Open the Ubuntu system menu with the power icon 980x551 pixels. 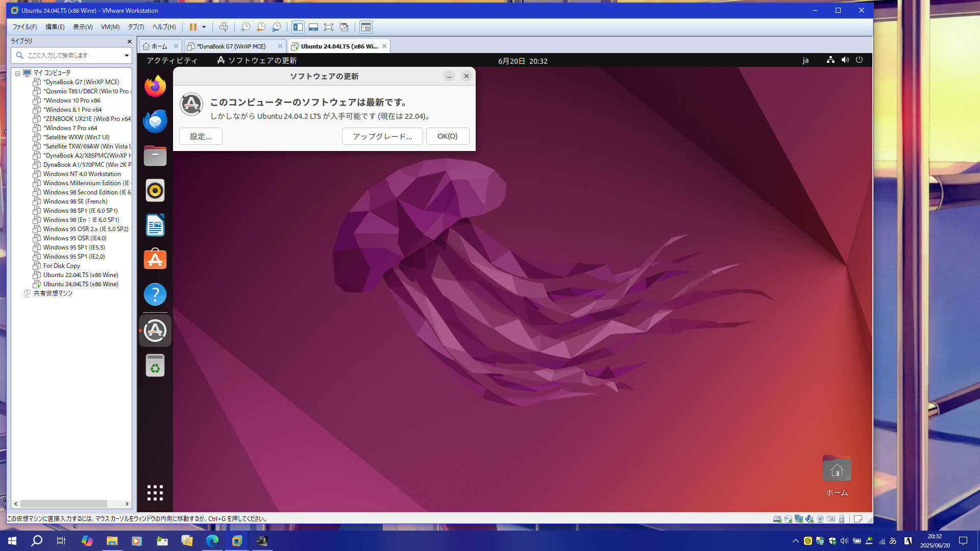tap(860, 60)
